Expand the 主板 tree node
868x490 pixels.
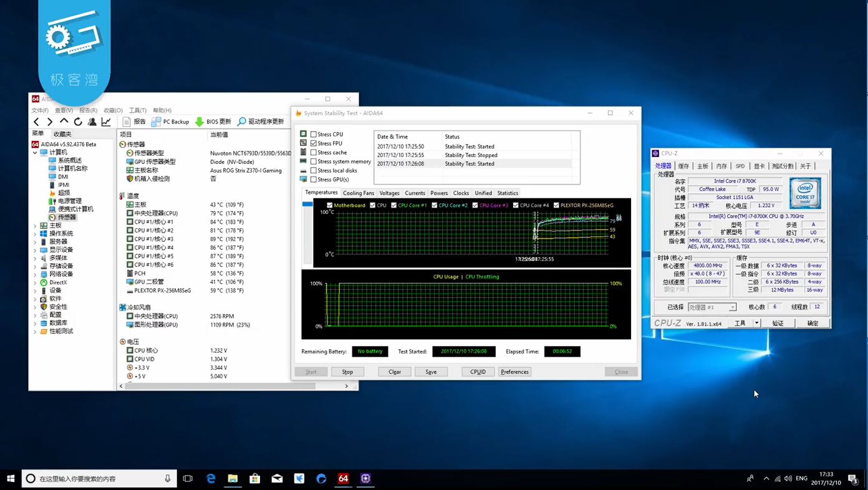point(36,226)
